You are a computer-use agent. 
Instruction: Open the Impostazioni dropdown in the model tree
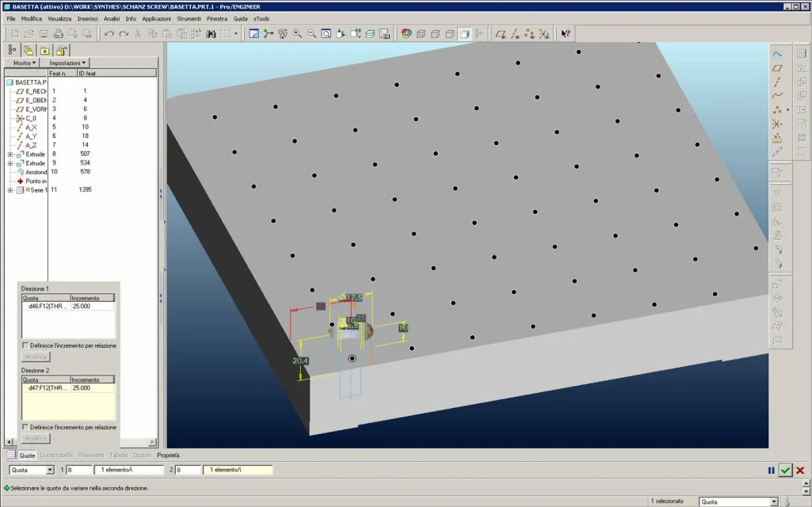point(67,63)
